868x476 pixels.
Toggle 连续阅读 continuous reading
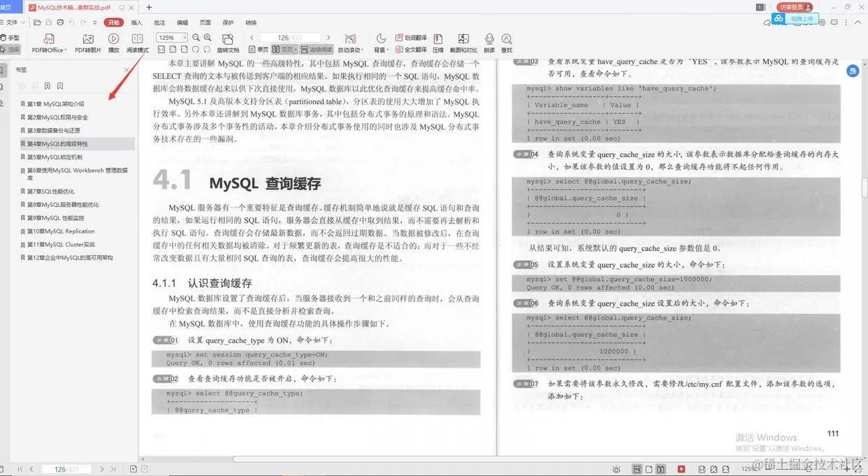coord(318,50)
